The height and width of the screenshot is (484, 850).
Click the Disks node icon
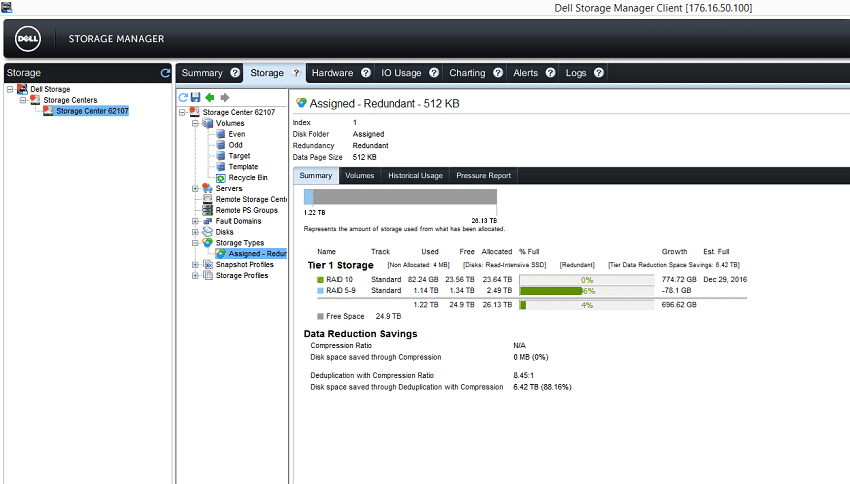207,231
